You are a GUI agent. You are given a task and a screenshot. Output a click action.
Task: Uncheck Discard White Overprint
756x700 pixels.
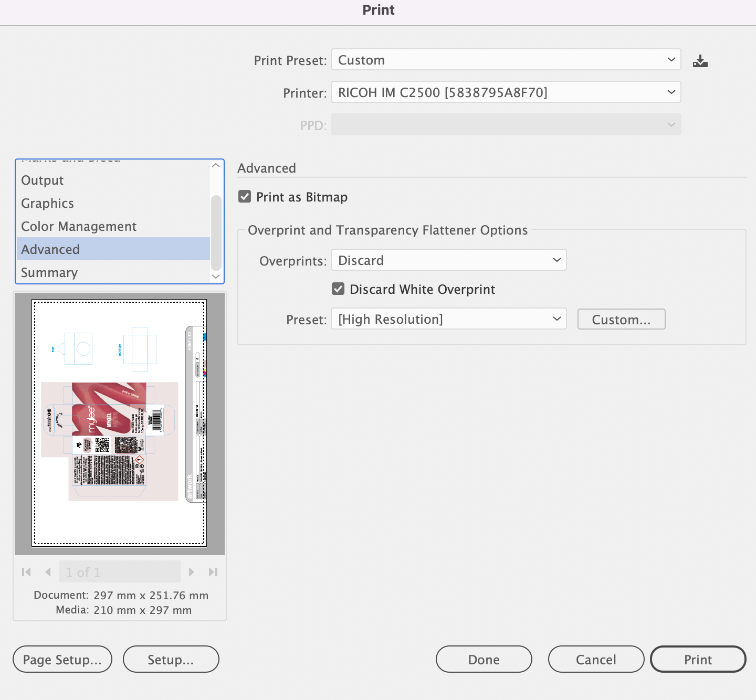[x=338, y=289]
